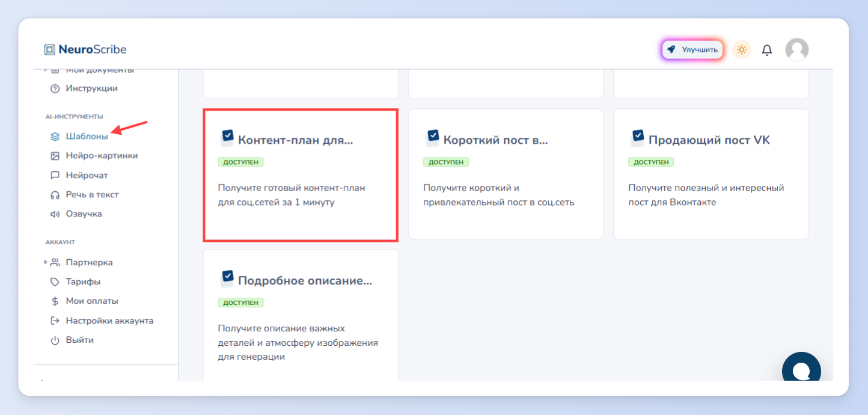Click the Нейрочат chat icon

coord(55,176)
